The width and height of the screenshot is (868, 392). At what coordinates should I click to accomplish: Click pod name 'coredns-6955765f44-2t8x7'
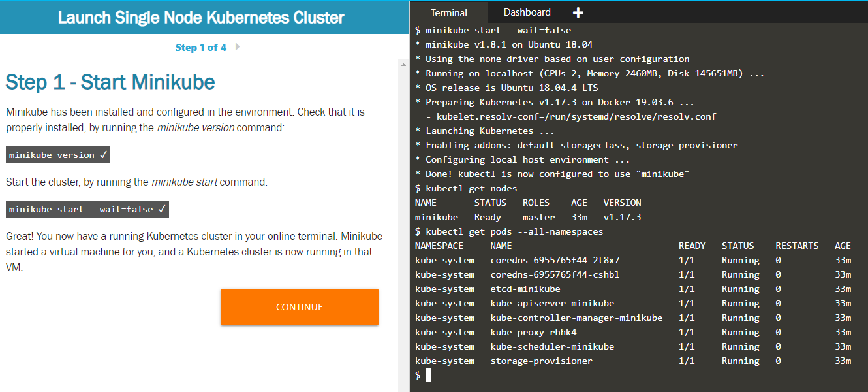point(555,260)
